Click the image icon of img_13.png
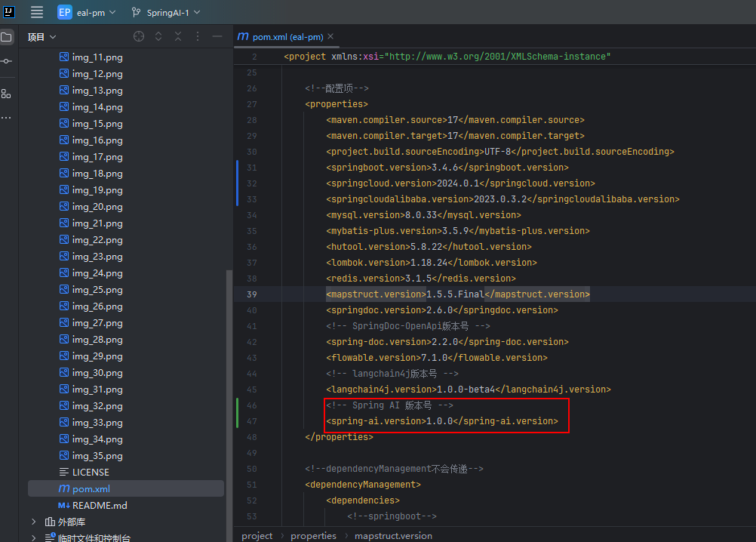Image resolution: width=756 pixels, height=542 pixels. click(63, 90)
